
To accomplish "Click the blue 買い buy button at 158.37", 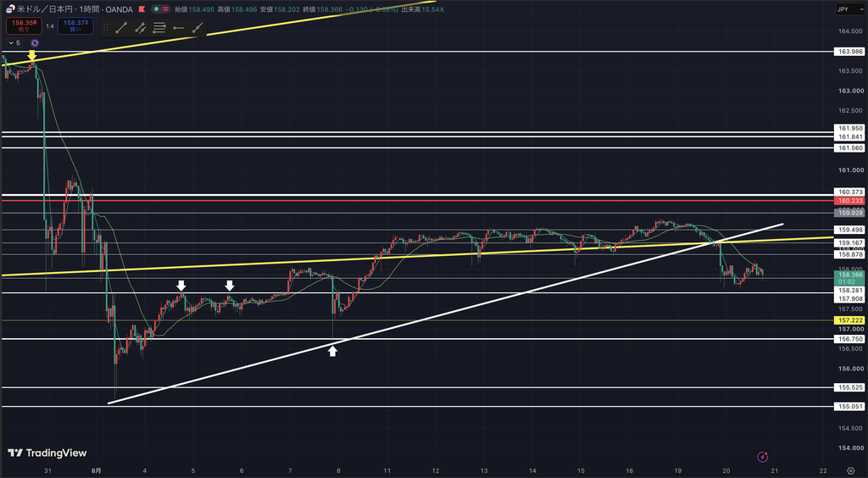I will coord(75,25).
